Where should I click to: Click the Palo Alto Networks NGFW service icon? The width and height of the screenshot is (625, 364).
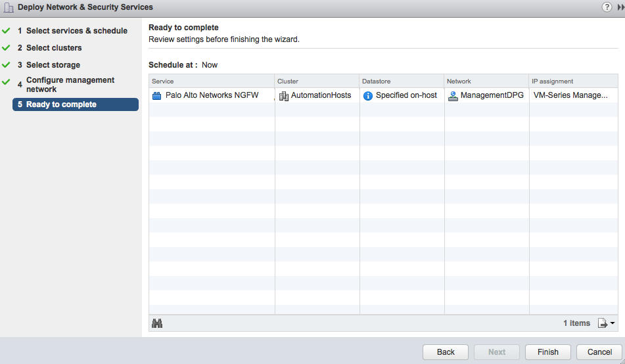click(x=156, y=96)
